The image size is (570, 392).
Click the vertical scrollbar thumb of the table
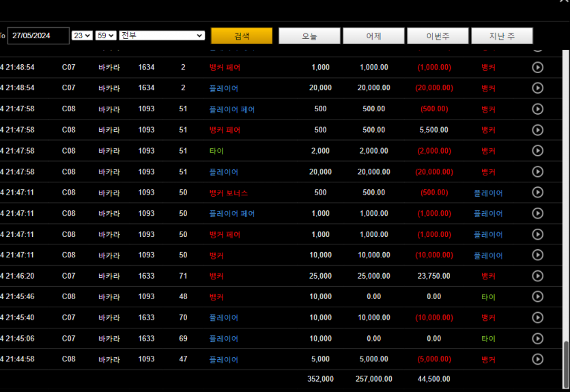[566, 365]
